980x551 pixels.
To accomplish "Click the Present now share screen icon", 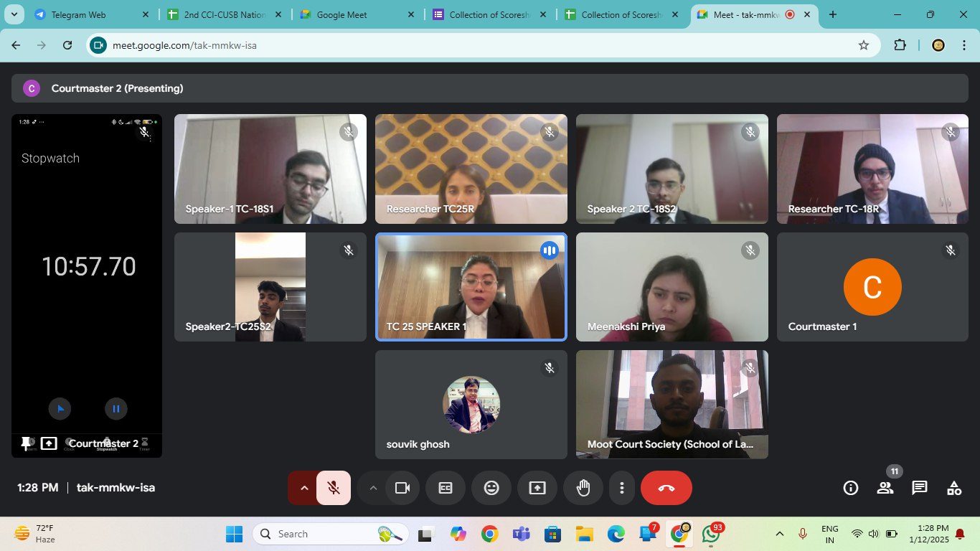I will point(537,488).
